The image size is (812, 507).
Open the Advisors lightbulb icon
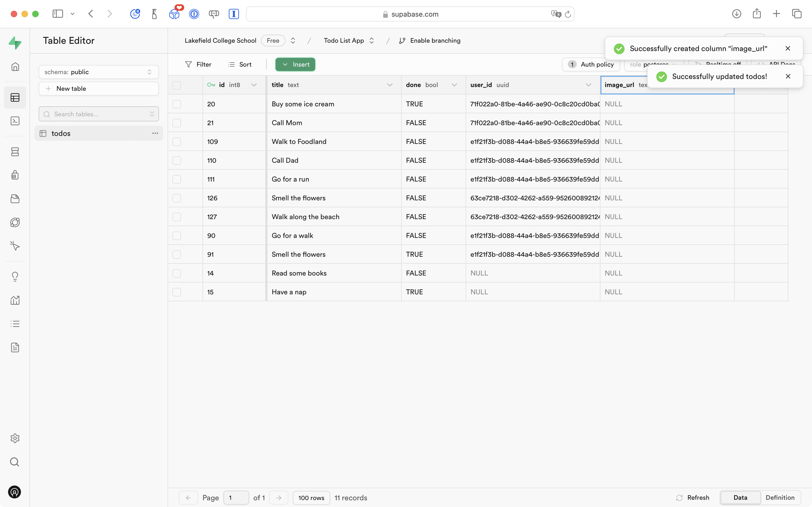[15, 276]
